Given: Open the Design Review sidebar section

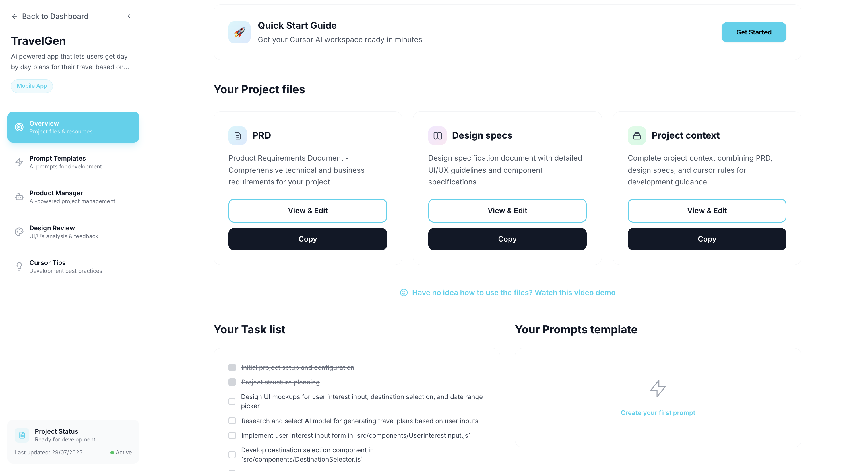Looking at the screenshot, I should (x=73, y=232).
